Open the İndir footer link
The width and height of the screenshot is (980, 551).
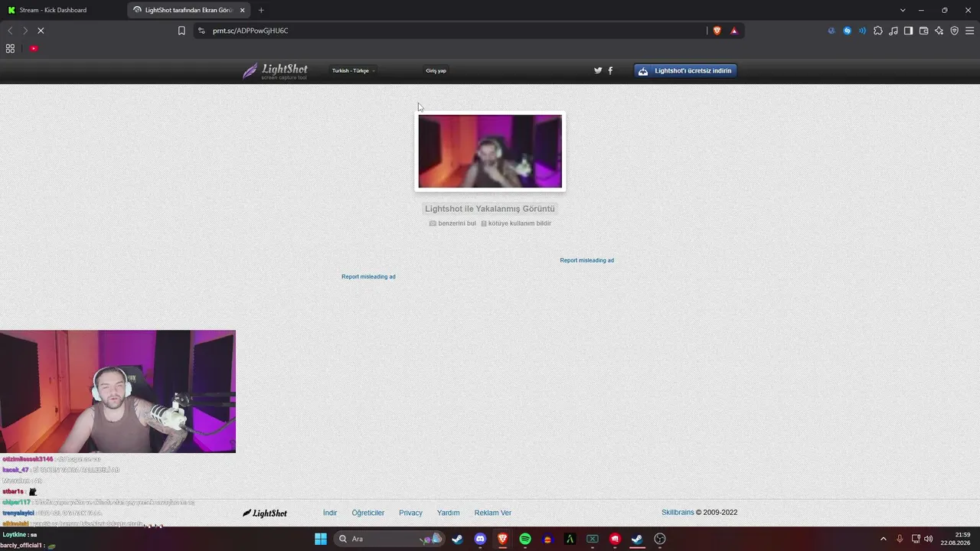(330, 513)
